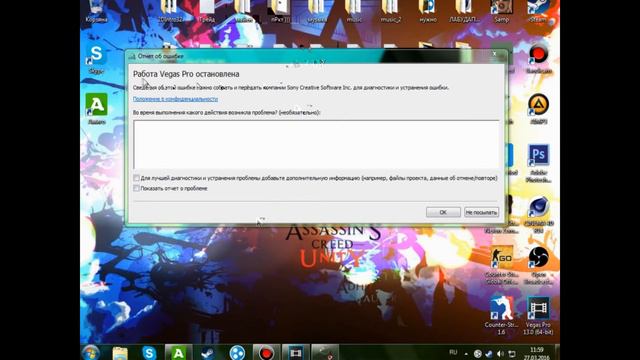Image resolution: width=640 pixels, height=360 pixels.
Task: Show hidden system tray icons
Action: pos(466,353)
